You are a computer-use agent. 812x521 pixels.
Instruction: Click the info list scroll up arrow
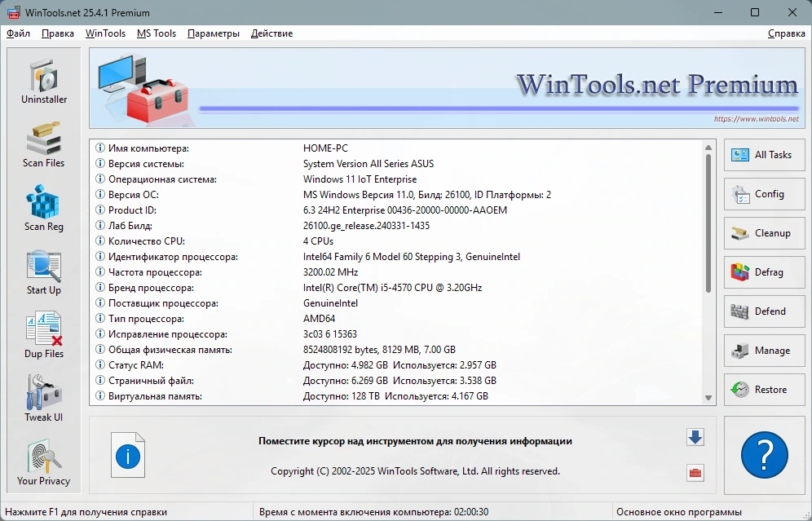(x=708, y=148)
